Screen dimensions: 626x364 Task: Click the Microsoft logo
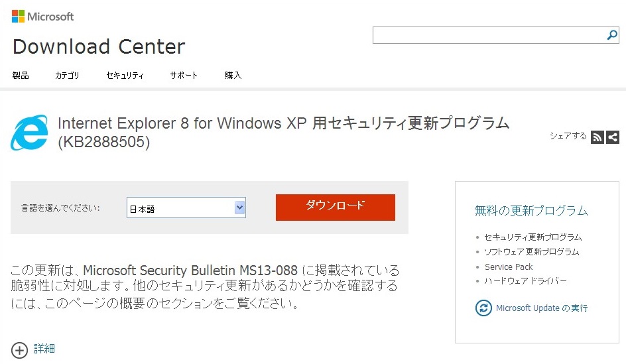pyautogui.click(x=42, y=17)
